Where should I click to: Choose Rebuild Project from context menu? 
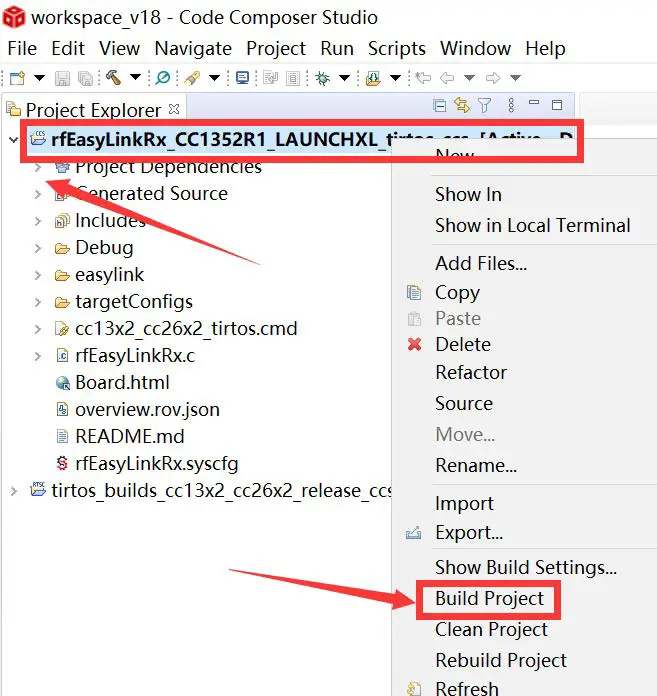pos(501,660)
